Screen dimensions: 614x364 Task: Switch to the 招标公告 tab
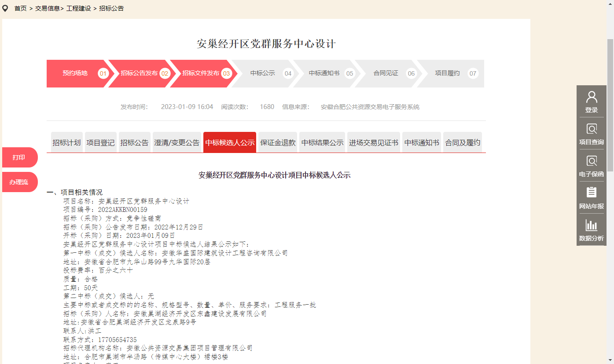click(134, 142)
